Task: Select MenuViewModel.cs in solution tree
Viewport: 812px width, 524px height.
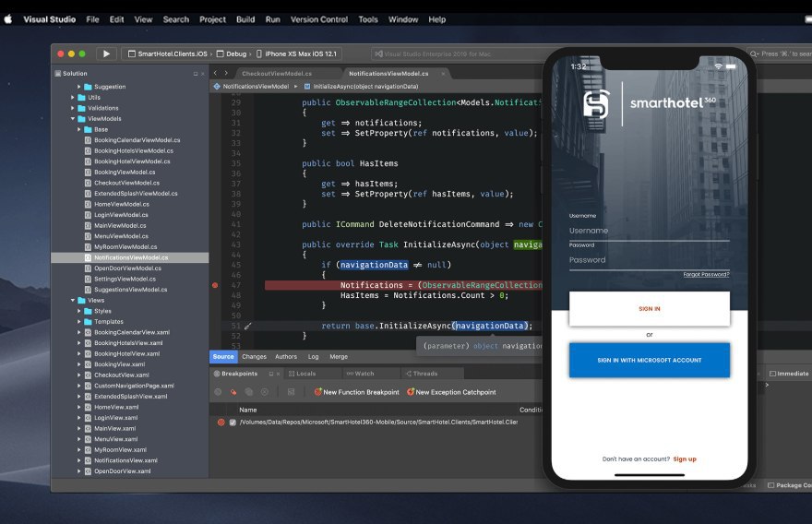Action: (121, 236)
